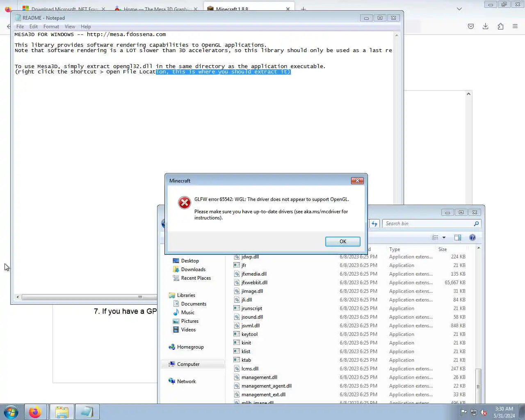Open the File menu in Notepad
Image resolution: width=525 pixels, height=420 pixels.
pyautogui.click(x=20, y=27)
